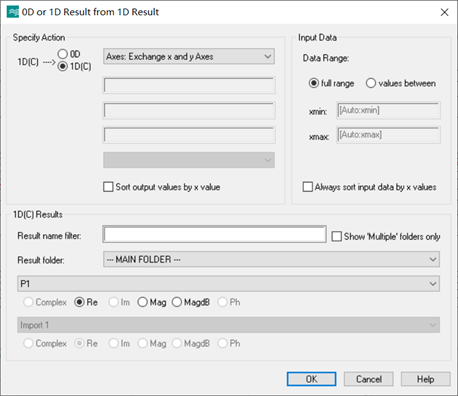This screenshot has width=458, height=396.
Task: Select the 1D(C) output radio button
Action: (63, 66)
